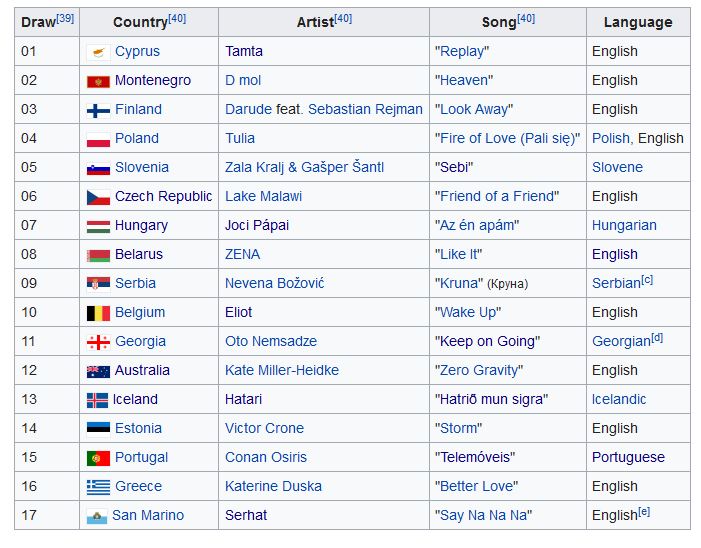
Task: Click the Cyprus flag icon
Action: (x=98, y=52)
